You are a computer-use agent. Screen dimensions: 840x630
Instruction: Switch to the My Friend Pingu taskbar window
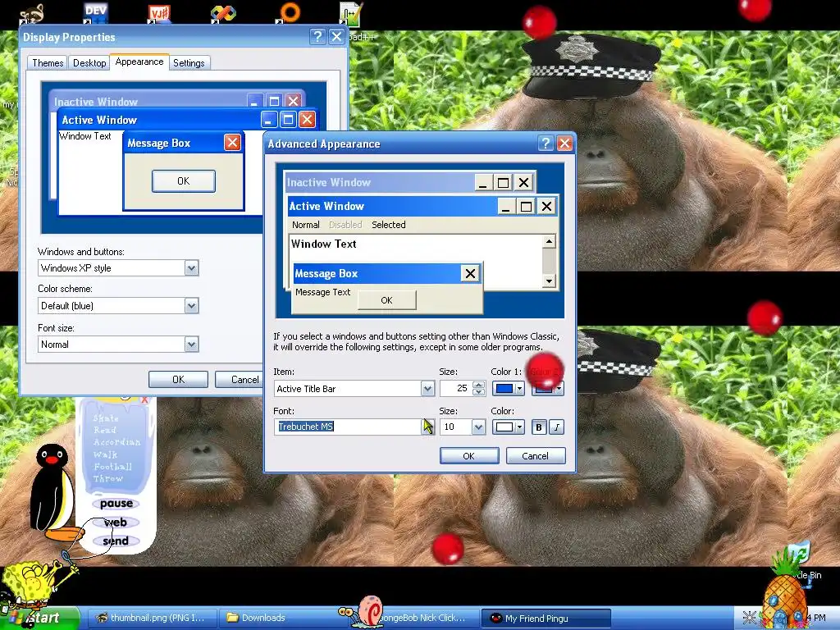point(546,619)
